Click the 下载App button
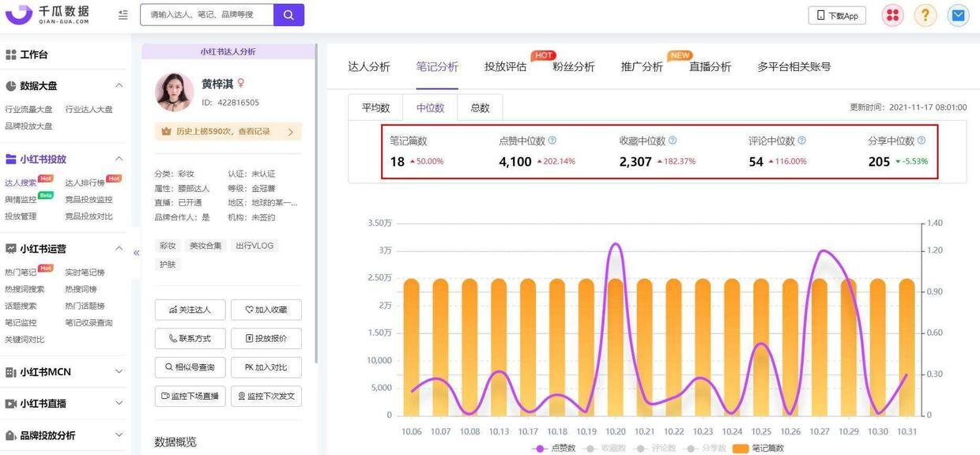This screenshot has height=455, width=980. pos(837,16)
